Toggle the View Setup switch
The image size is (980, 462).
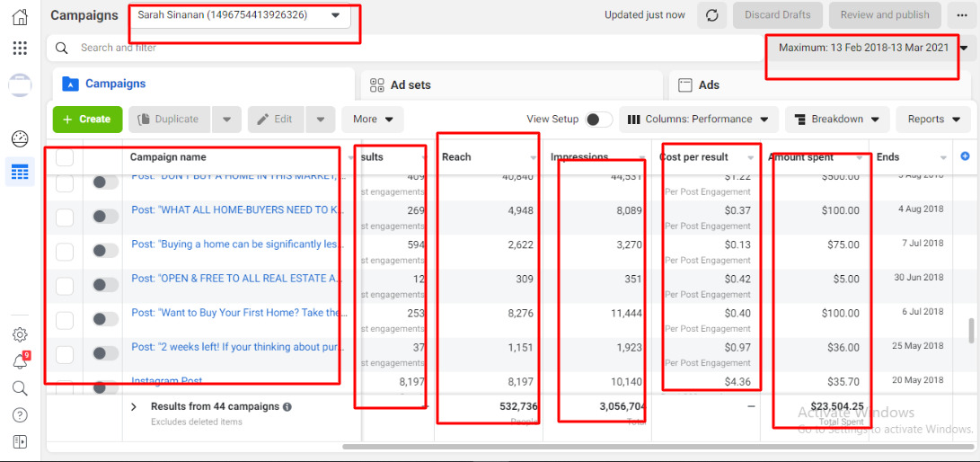coord(598,120)
